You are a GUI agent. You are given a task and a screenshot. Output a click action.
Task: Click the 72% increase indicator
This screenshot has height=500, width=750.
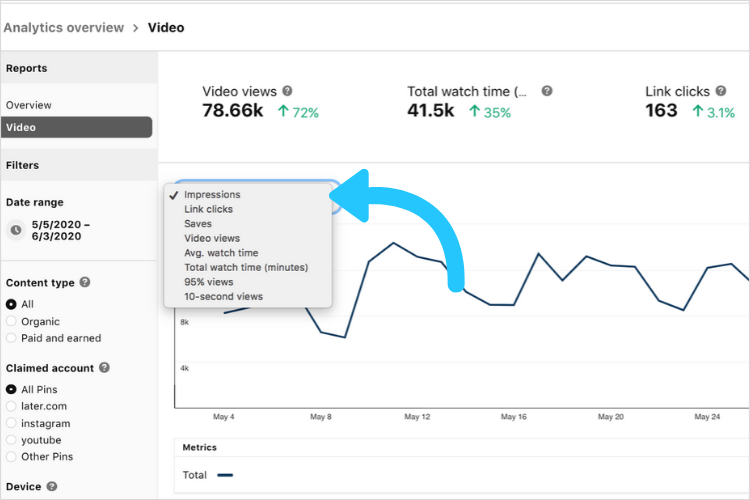[298, 112]
